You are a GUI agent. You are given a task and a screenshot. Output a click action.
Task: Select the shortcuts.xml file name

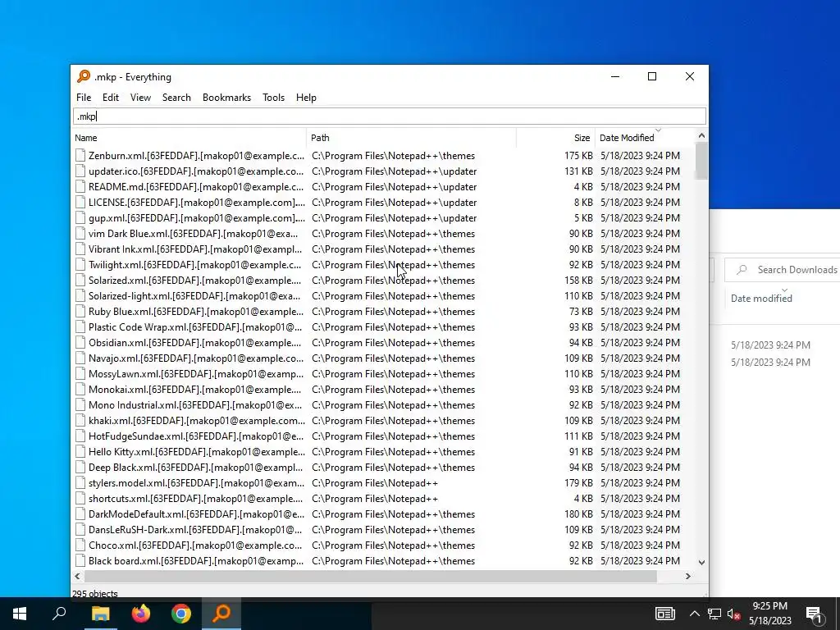click(x=195, y=498)
